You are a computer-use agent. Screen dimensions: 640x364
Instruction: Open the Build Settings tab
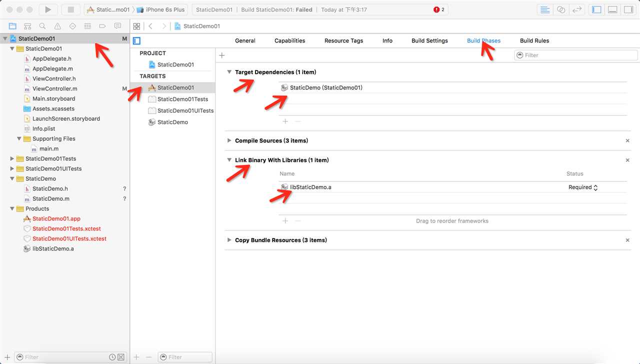tap(429, 40)
